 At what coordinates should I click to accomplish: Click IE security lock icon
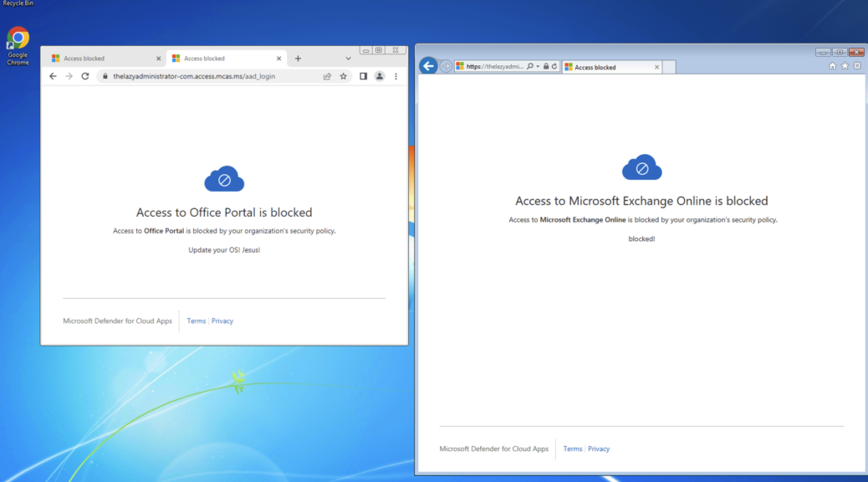(x=546, y=66)
